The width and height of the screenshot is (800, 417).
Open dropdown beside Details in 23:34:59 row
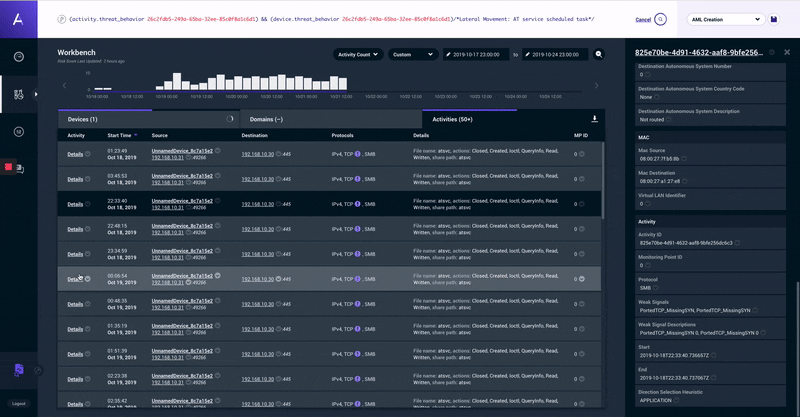point(88,254)
